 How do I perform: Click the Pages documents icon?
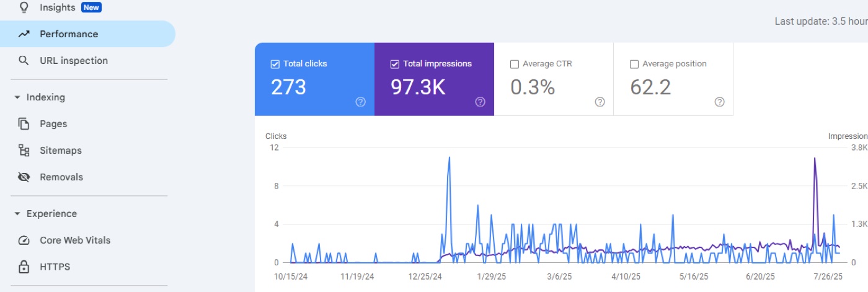point(24,124)
